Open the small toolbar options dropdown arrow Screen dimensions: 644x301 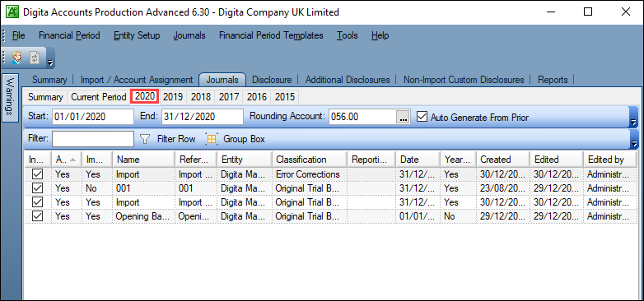pos(49,63)
